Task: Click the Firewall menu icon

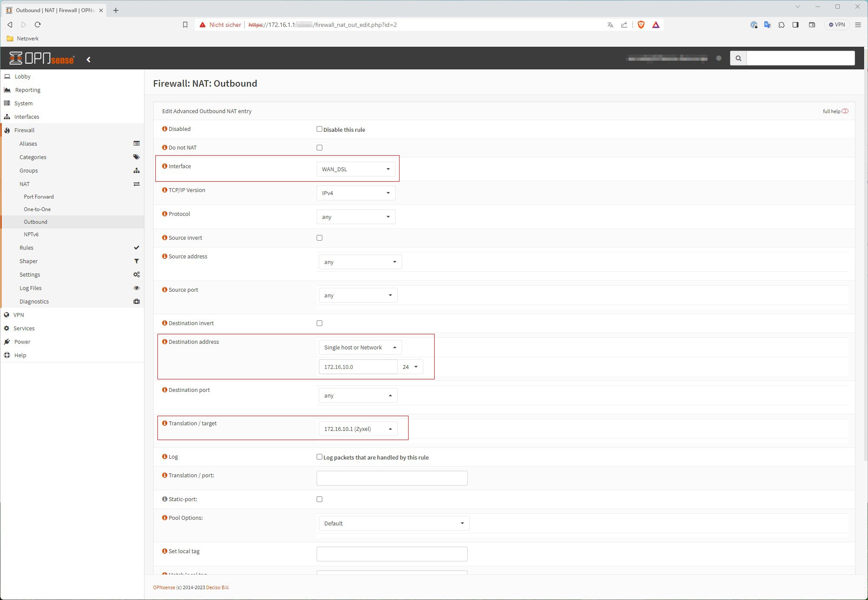Action: coord(8,130)
